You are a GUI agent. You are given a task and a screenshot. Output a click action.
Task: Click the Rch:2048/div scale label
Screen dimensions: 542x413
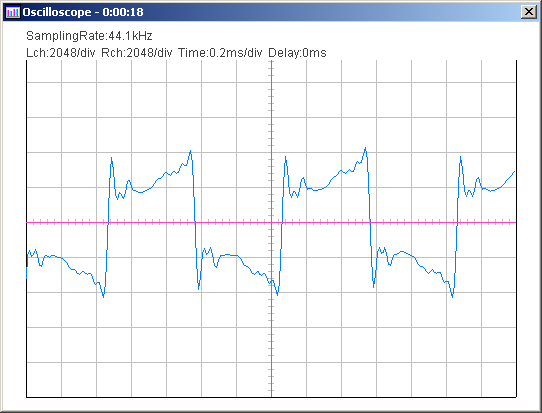pos(137,53)
